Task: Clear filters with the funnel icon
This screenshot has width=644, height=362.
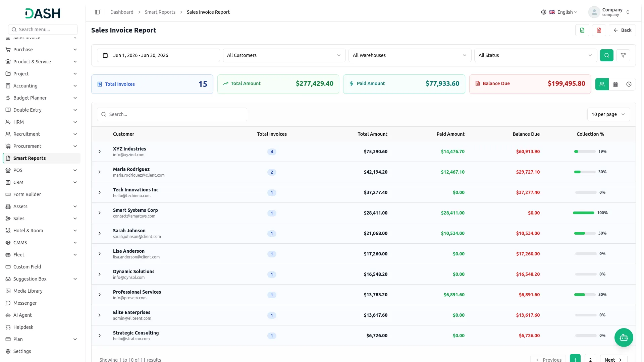Action: (623, 55)
